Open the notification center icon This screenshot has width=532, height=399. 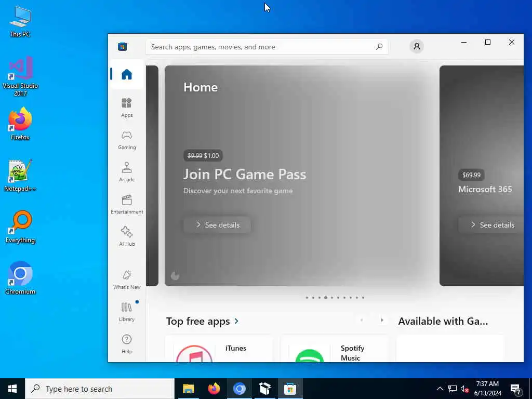(516, 389)
